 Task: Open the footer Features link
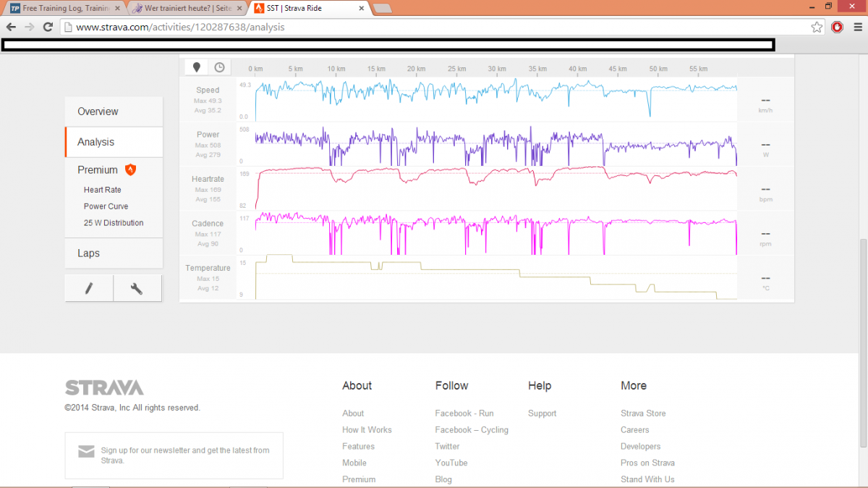pyautogui.click(x=358, y=447)
